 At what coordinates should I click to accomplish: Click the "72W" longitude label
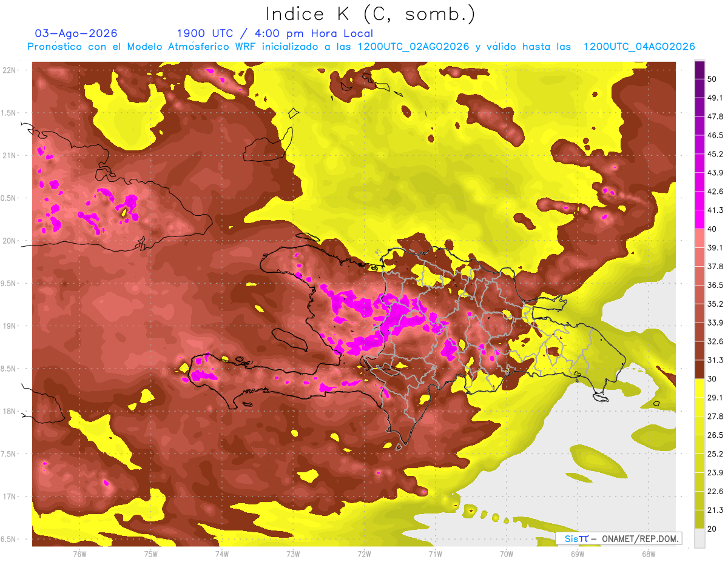364,554
